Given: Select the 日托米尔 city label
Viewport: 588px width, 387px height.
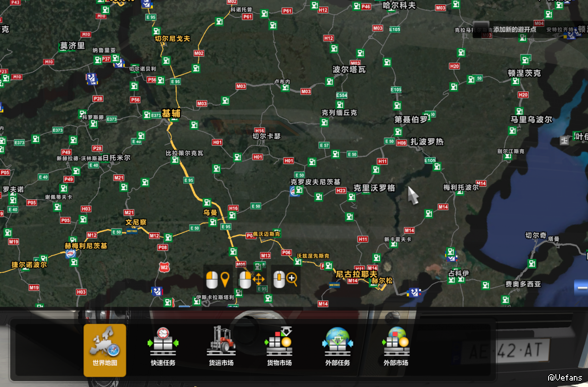Looking at the screenshot, I should coord(116,157).
